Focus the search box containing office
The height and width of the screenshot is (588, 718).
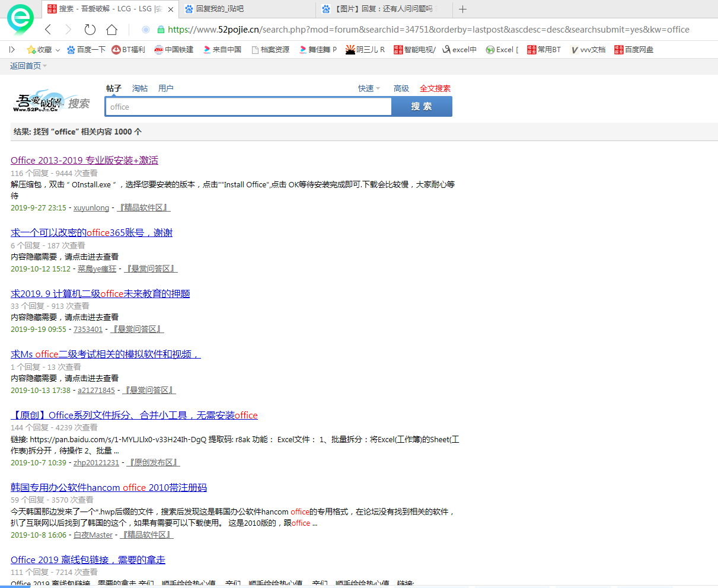point(249,107)
